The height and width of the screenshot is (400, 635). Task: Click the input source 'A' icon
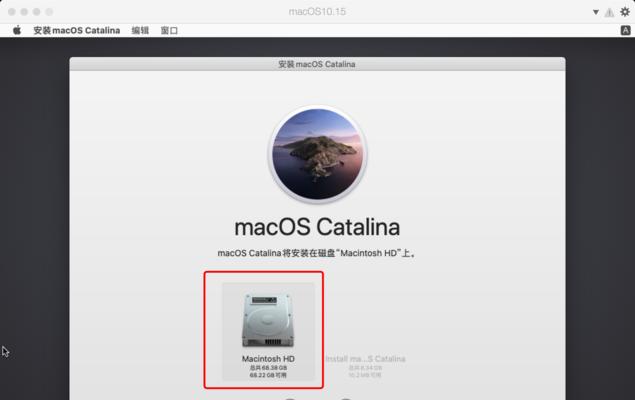click(625, 30)
